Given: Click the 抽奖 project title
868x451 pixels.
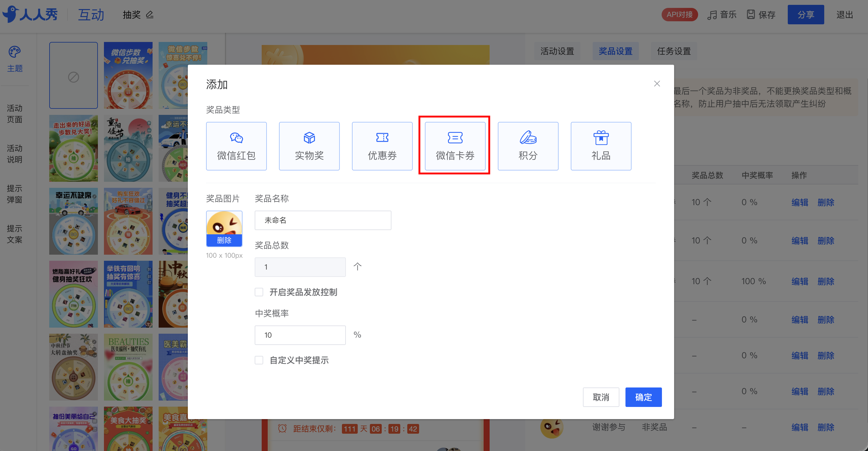Looking at the screenshot, I should click(132, 15).
